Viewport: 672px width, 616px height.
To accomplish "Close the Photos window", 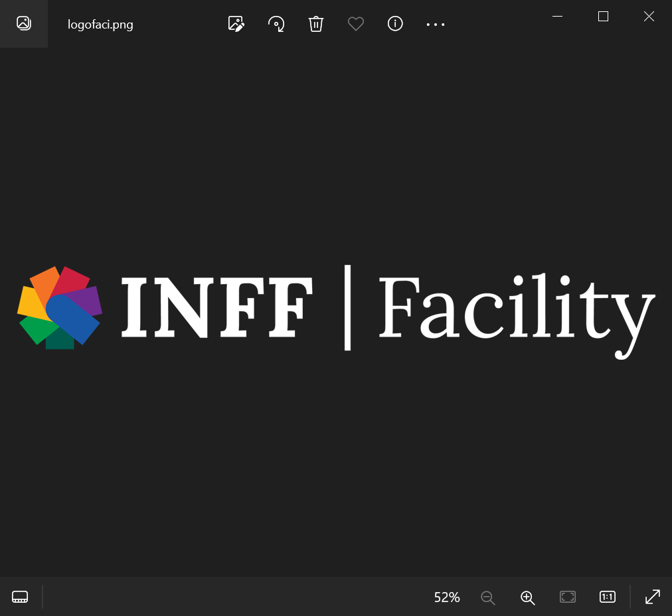I will (649, 17).
